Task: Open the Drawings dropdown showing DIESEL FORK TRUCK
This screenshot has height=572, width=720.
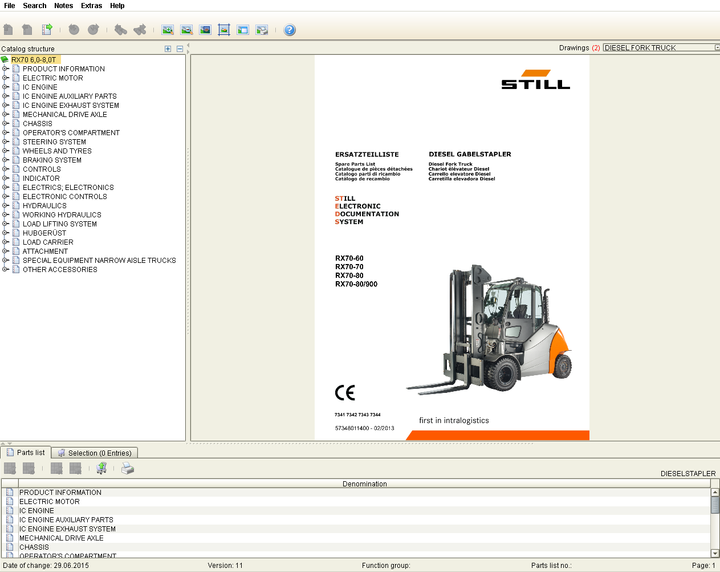Action: pos(661,48)
